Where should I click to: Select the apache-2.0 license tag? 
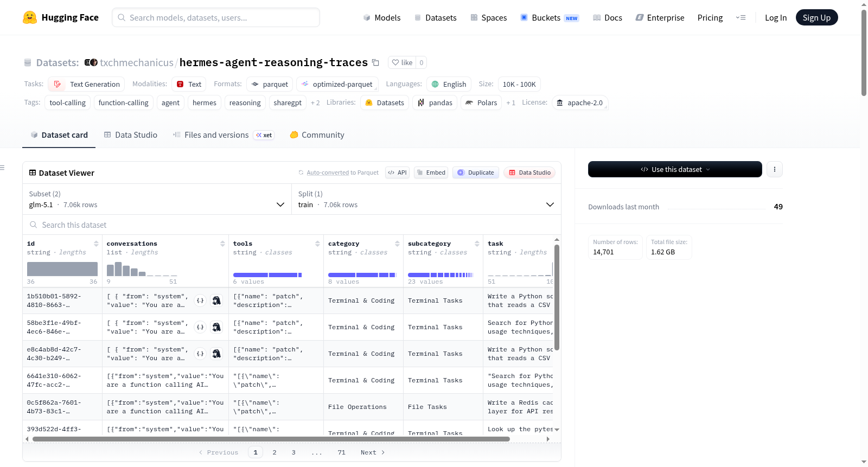click(580, 103)
